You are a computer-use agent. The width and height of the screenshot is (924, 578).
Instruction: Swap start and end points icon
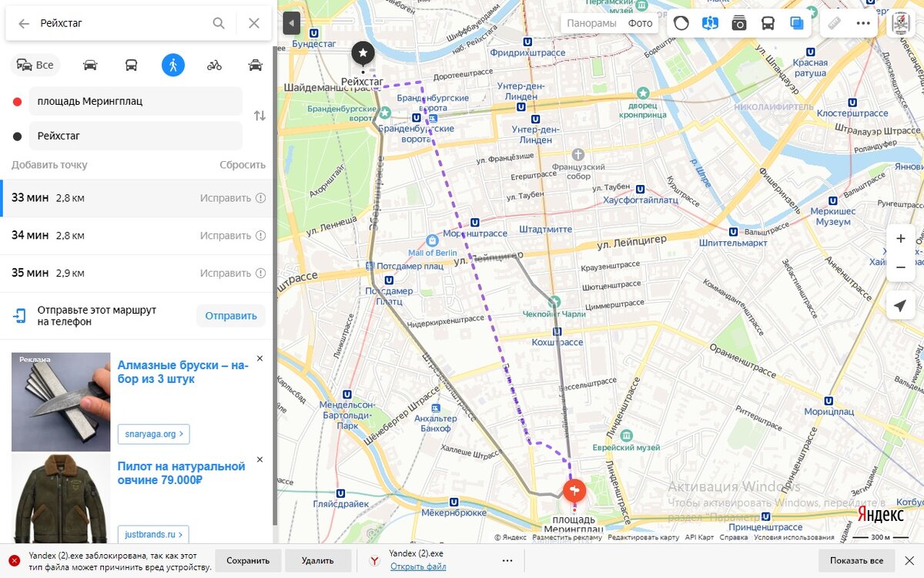pos(259,116)
